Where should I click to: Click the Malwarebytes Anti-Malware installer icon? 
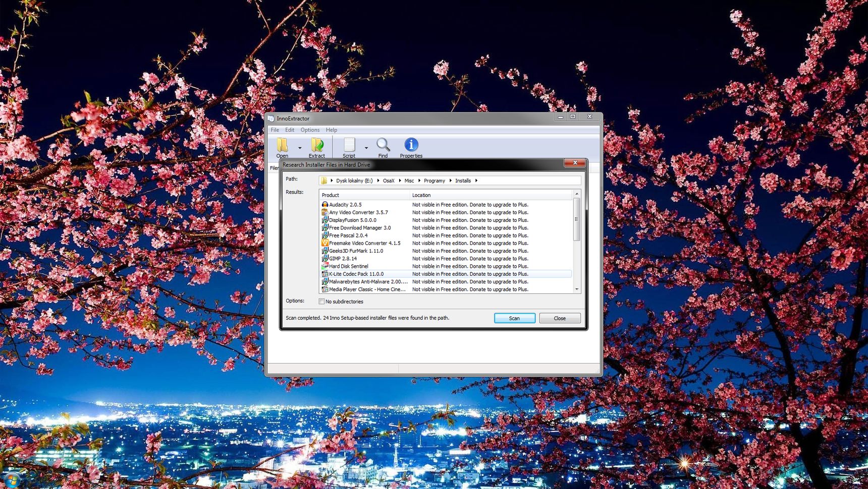point(325,281)
